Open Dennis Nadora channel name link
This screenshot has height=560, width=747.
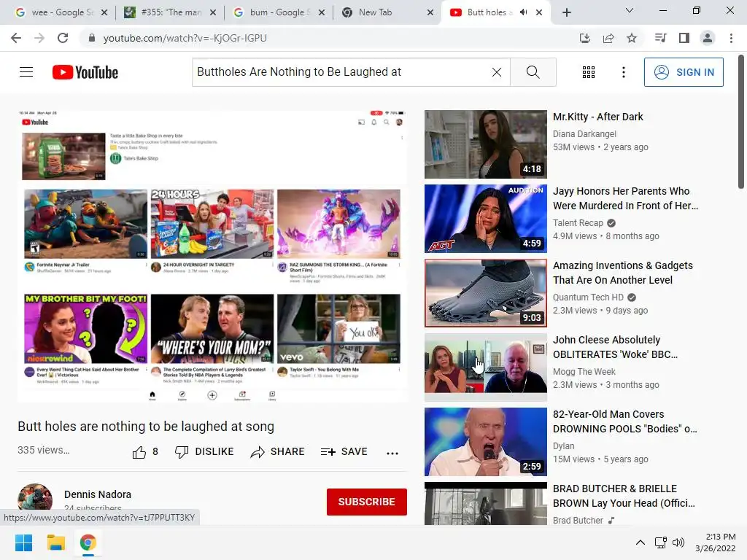tap(98, 494)
